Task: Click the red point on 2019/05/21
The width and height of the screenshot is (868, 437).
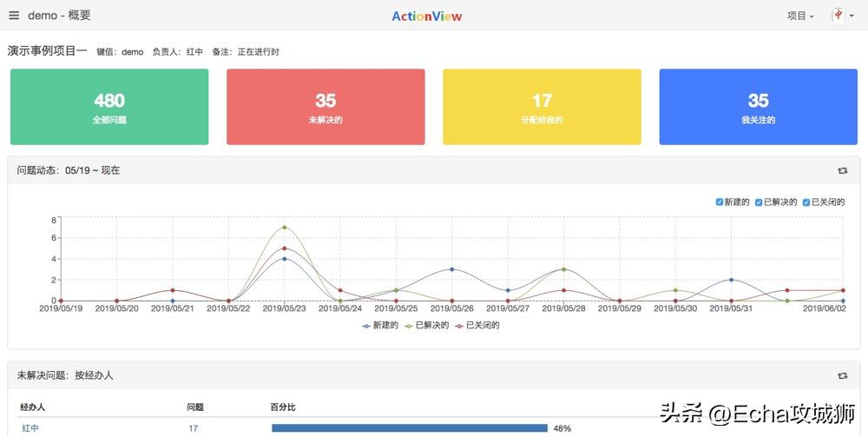Action: click(173, 290)
